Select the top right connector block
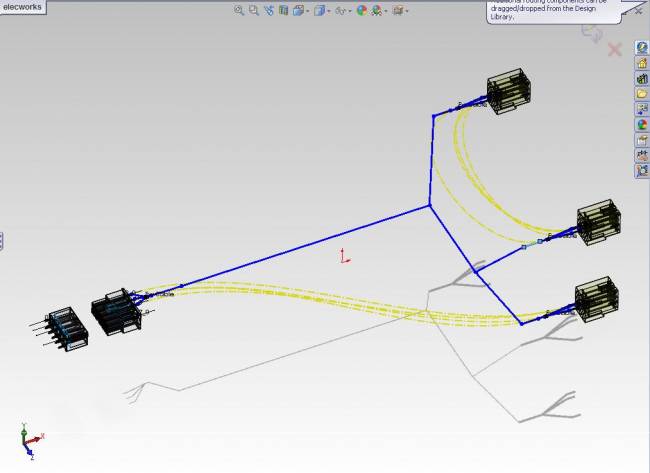This screenshot has height=473, width=650. click(509, 91)
